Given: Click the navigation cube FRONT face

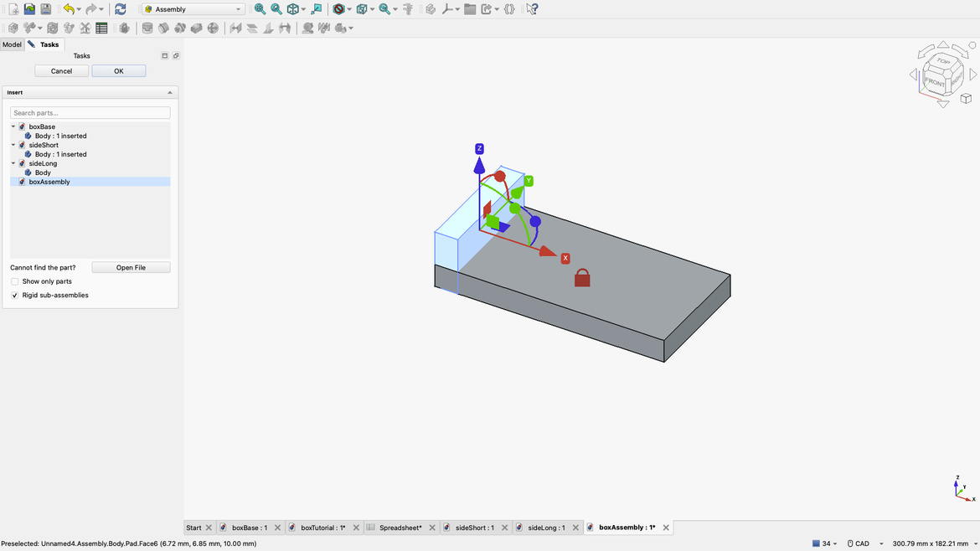Looking at the screenshot, I should point(933,82).
